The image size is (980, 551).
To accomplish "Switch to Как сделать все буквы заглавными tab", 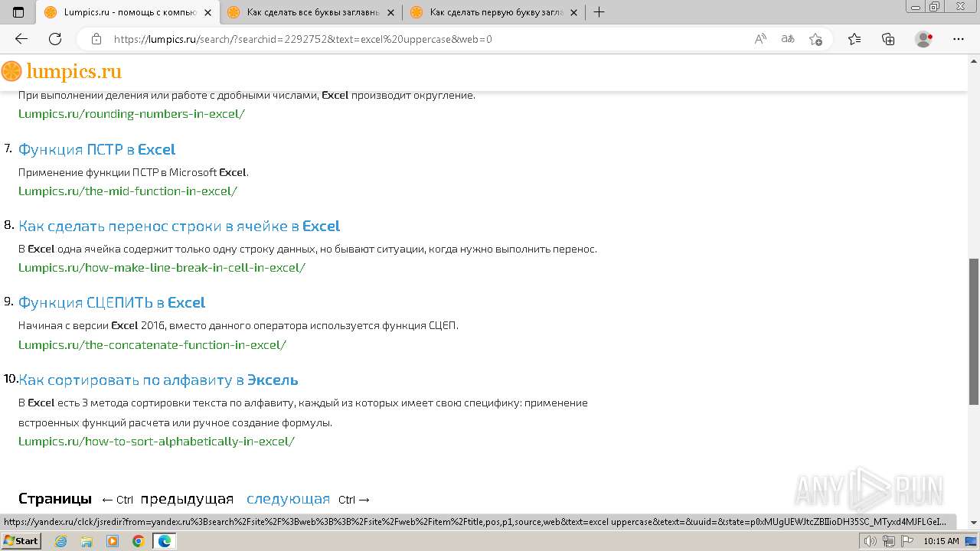I will 312,12.
